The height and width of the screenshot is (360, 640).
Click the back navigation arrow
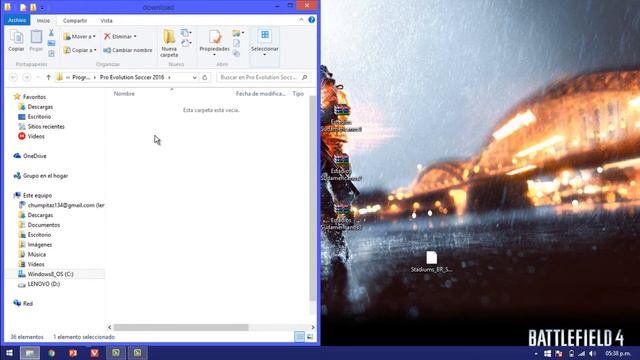[13, 77]
